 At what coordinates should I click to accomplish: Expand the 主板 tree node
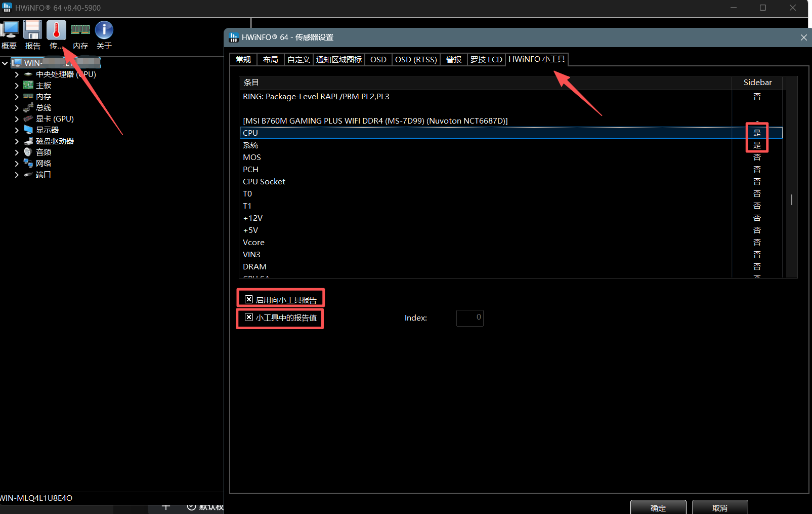tap(17, 86)
